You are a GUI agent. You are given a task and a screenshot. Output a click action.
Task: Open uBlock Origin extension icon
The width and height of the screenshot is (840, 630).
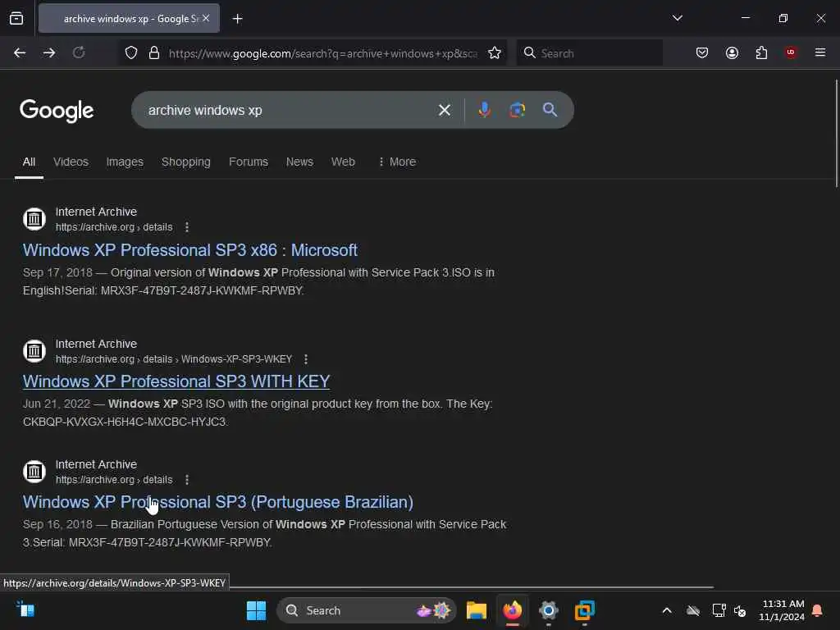[x=791, y=52]
